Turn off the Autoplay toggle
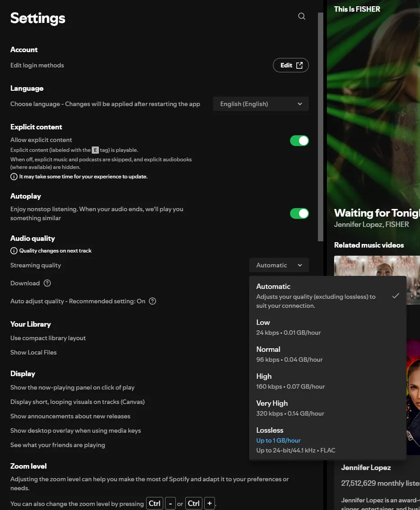420x510 pixels. click(299, 213)
